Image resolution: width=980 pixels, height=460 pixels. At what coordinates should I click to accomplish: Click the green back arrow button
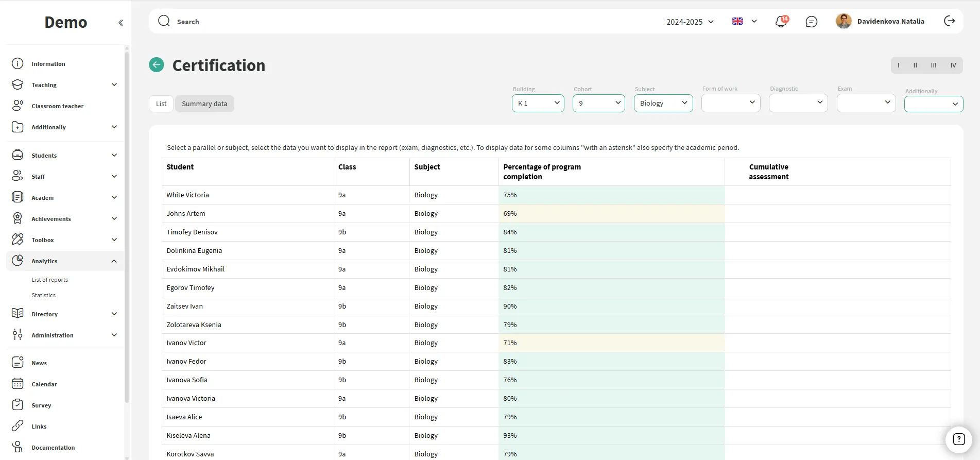click(x=157, y=65)
